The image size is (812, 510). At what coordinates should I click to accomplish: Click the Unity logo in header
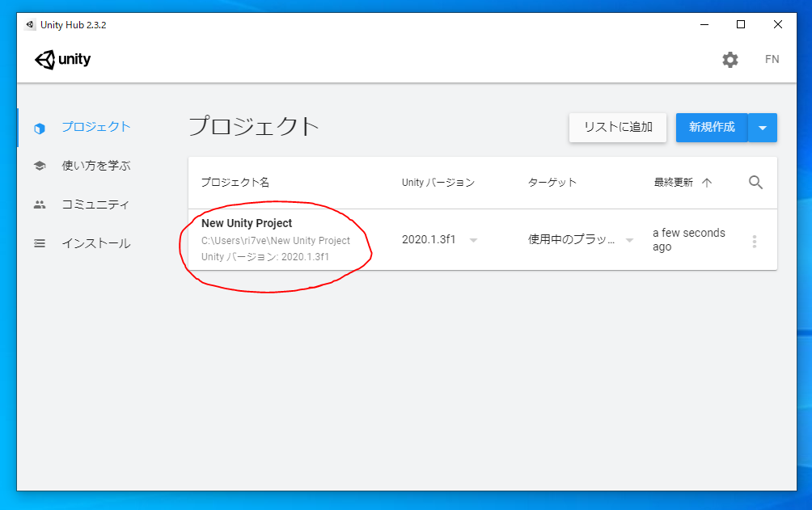click(62, 60)
